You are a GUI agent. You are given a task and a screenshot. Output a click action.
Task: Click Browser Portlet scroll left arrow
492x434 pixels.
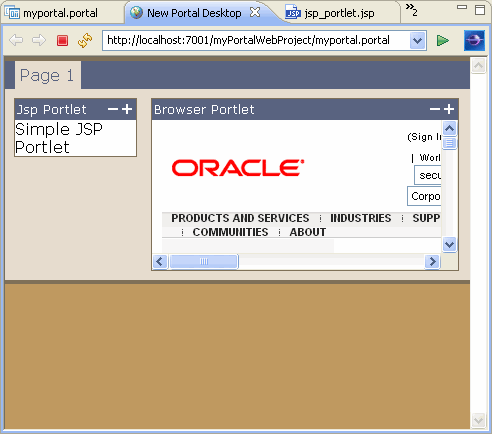click(x=160, y=261)
